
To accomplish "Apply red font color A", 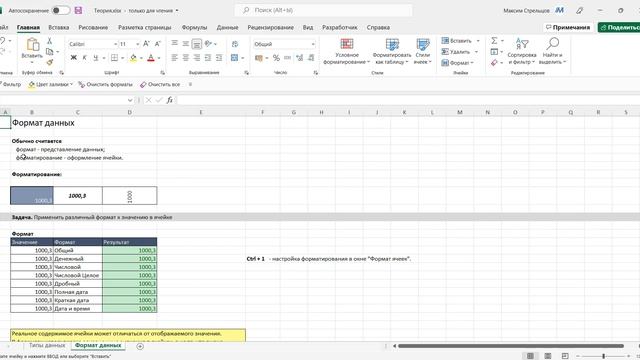I will pos(151,58).
